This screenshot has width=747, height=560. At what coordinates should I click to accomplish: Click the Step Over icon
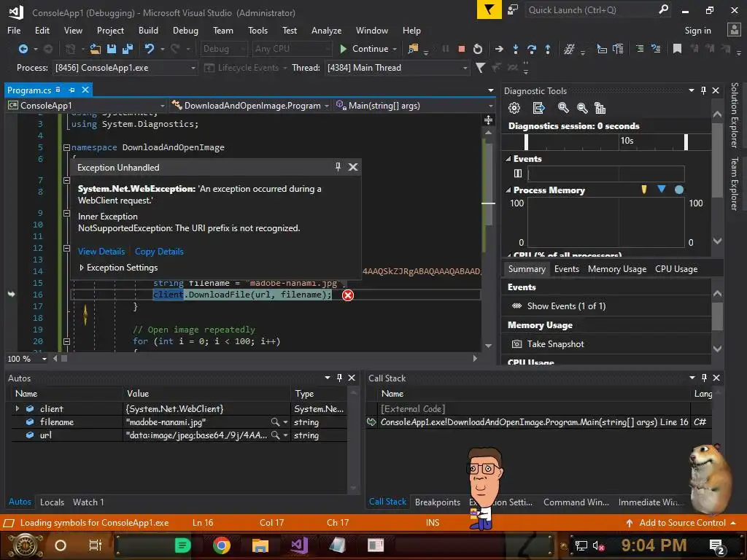pos(532,49)
